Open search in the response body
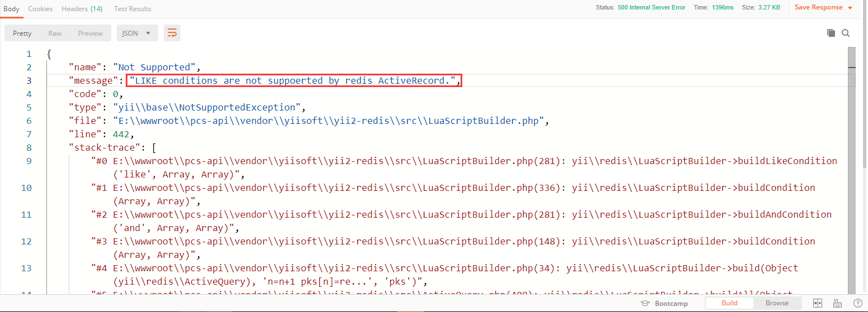868x312 pixels. click(x=846, y=33)
